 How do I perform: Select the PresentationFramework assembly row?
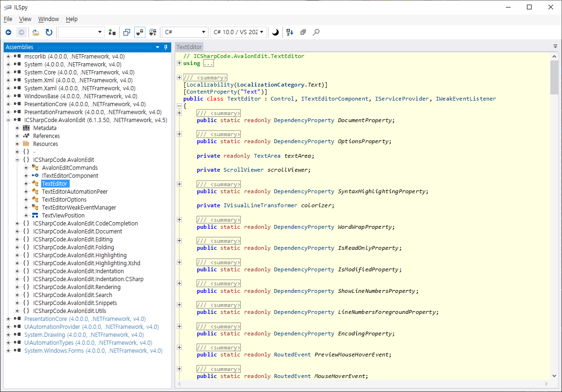[93, 112]
